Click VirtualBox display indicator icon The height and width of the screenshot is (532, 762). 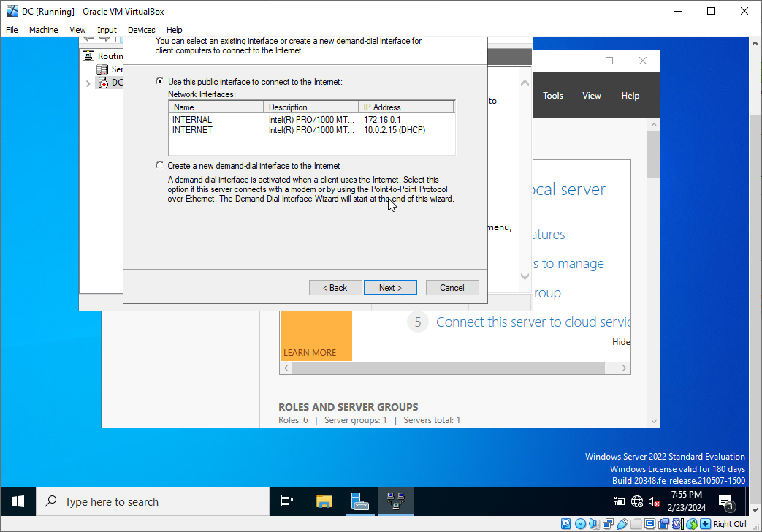(649, 524)
